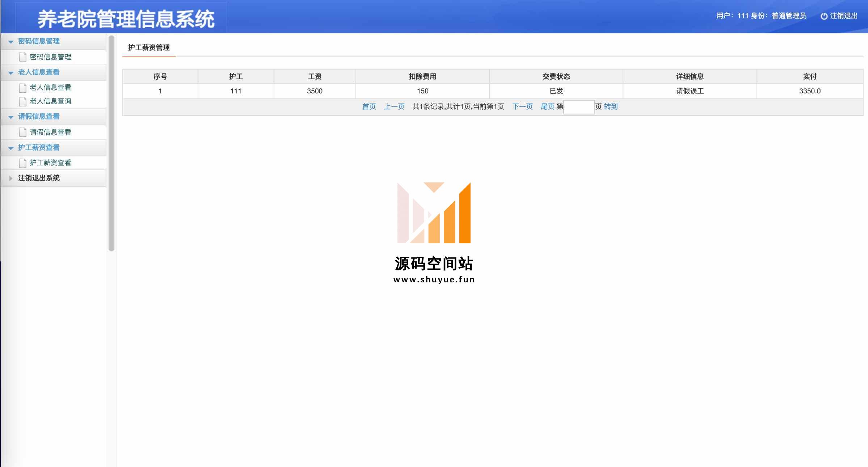Image resolution: width=868 pixels, height=467 pixels.
Task: Click the 转到 go-to link
Action: (x=611, y=106)
